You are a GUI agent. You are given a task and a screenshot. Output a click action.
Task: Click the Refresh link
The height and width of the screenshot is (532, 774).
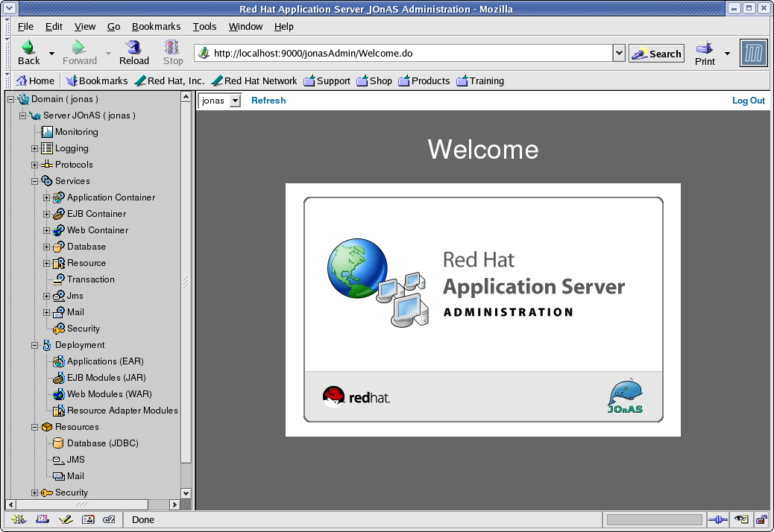[268, 101]
